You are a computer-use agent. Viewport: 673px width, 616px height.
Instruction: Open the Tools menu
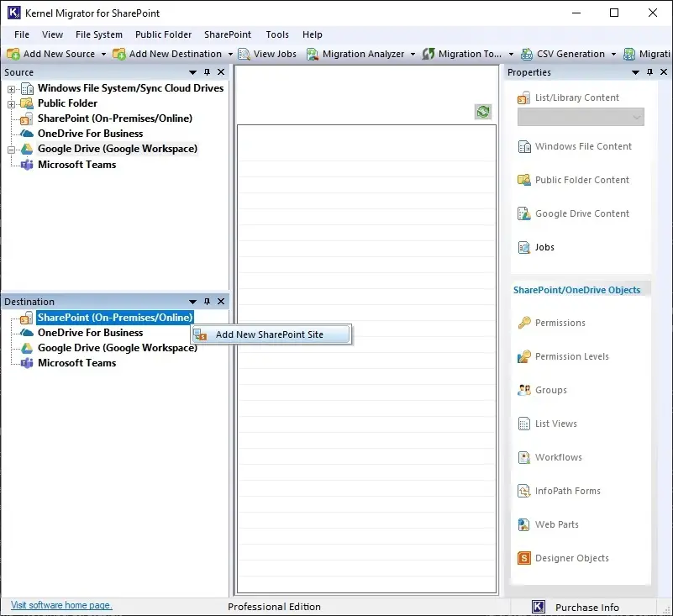[x=277, y=34]
